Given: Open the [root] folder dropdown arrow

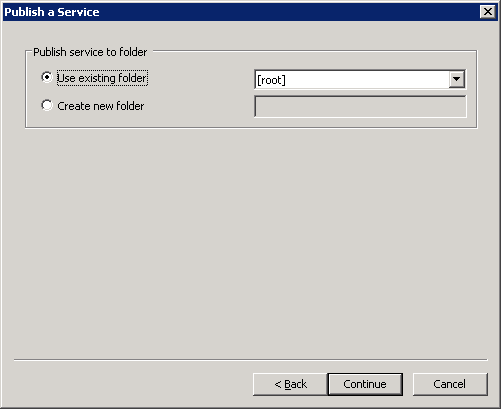Looking at the screenshot, I should click(x=456, y=79).
